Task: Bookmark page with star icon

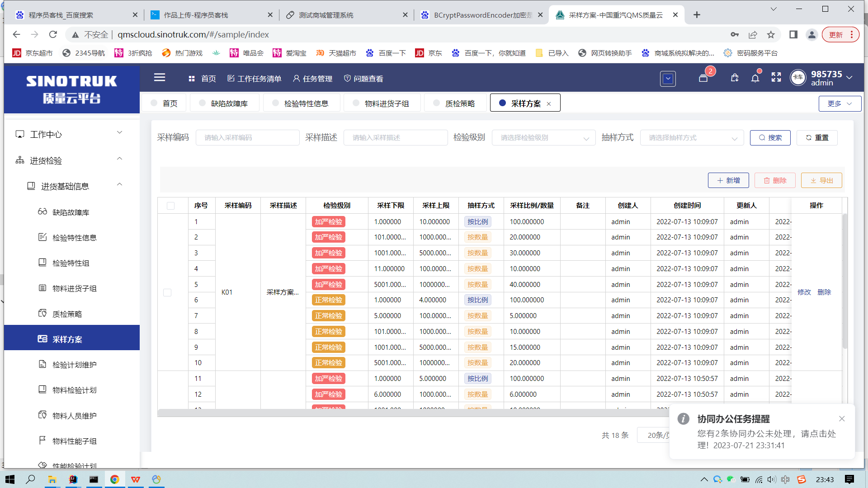Action: tap(771, 34)
